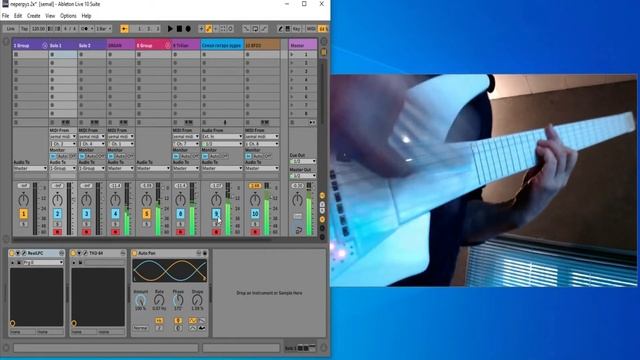Click the Auto Pan Rate knob
The width and height of the screenshot is (640, 360).
[x=159, y=301]
